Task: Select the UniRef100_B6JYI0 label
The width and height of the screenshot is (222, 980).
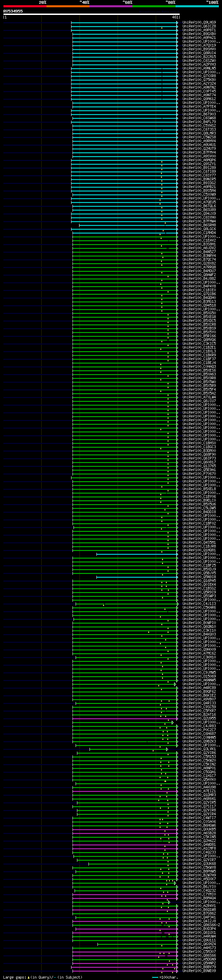Action: pos(199,886)
